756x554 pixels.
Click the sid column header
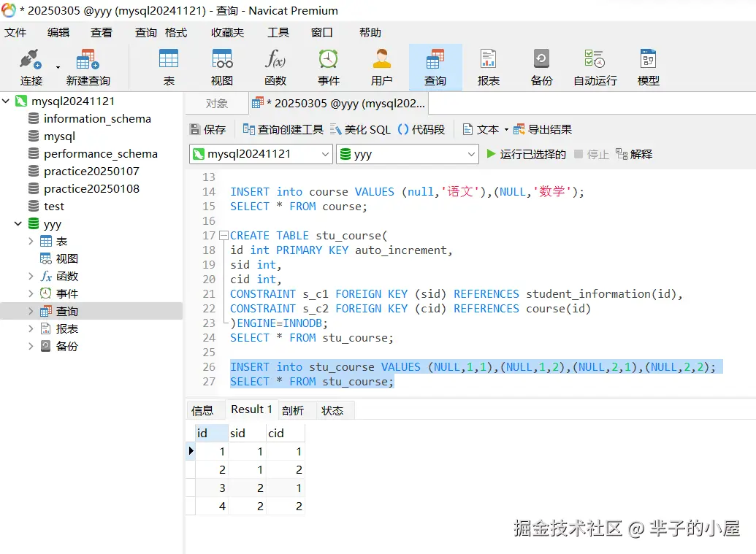(248, 433)
